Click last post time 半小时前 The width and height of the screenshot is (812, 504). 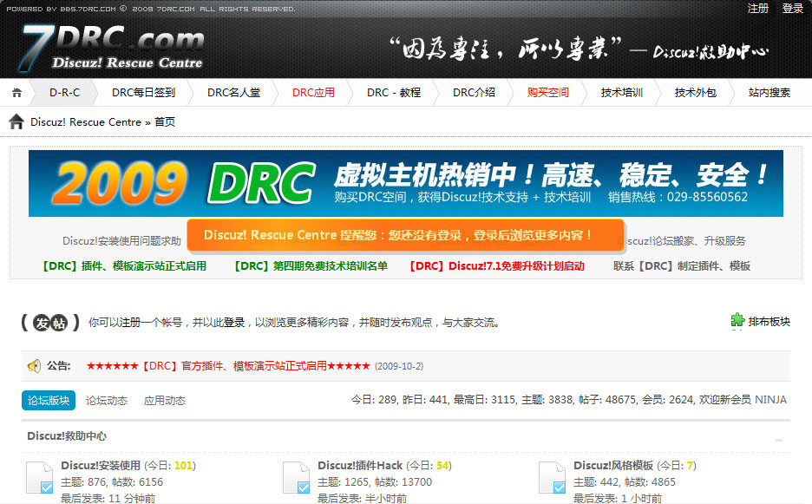(x=386, y=498)
